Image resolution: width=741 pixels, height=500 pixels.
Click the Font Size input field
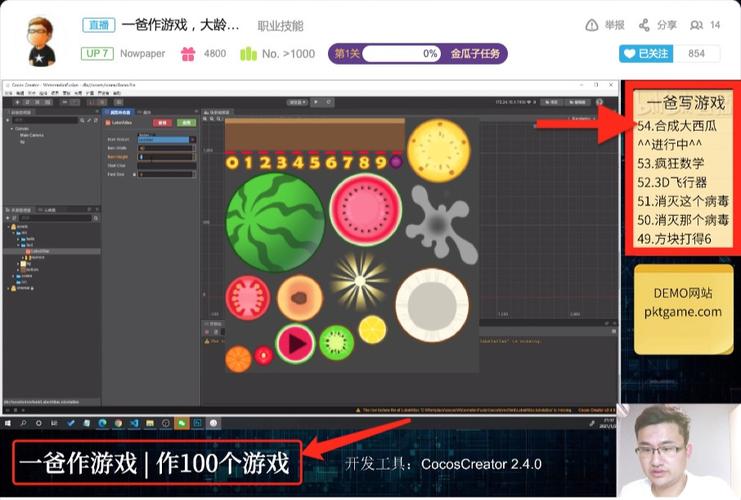coord(166,174)
